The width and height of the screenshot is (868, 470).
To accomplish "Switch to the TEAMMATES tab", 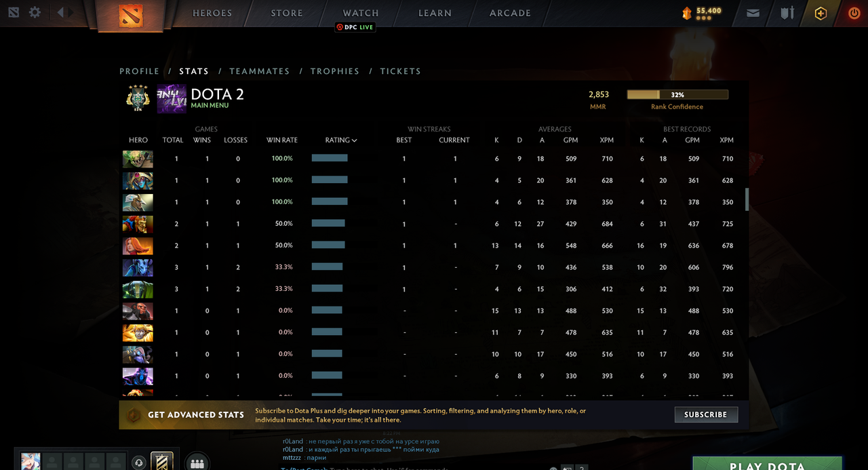I will click(260, 71).
